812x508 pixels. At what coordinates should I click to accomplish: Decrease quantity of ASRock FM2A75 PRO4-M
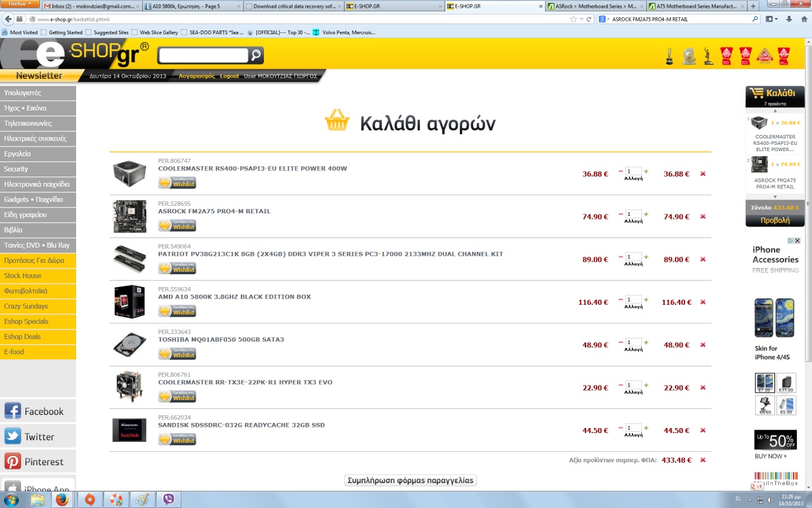click(x=621, y=214)
